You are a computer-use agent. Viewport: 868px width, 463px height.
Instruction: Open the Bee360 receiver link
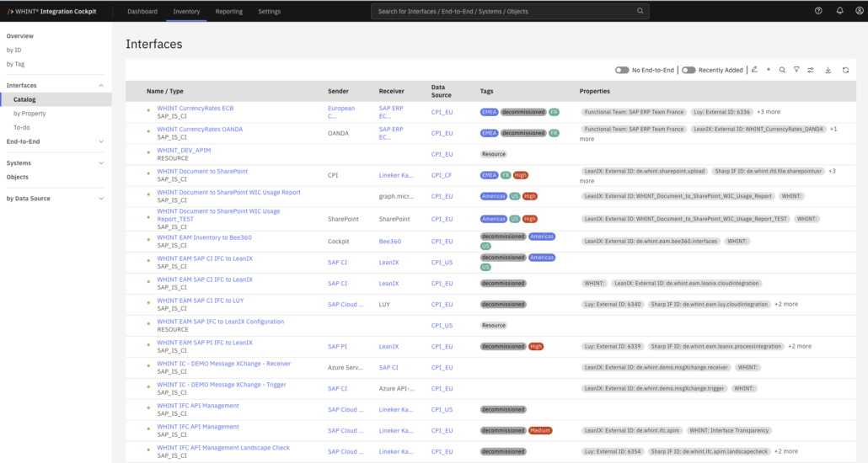pos(389,241)
